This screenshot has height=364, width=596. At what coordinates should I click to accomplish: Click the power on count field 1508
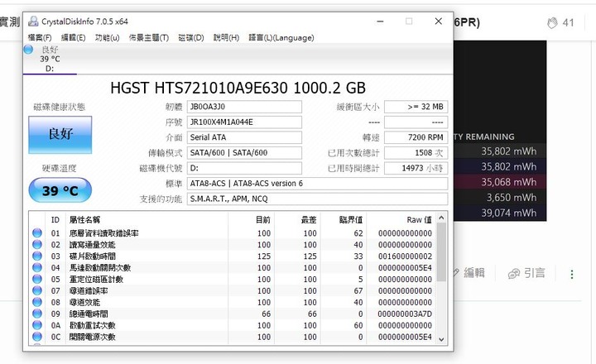pos(416,153)
